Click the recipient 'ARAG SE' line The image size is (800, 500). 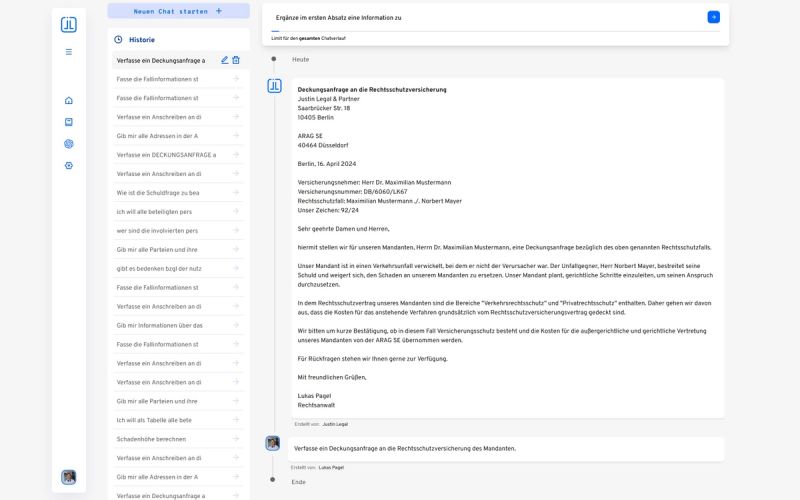point(310,136)
